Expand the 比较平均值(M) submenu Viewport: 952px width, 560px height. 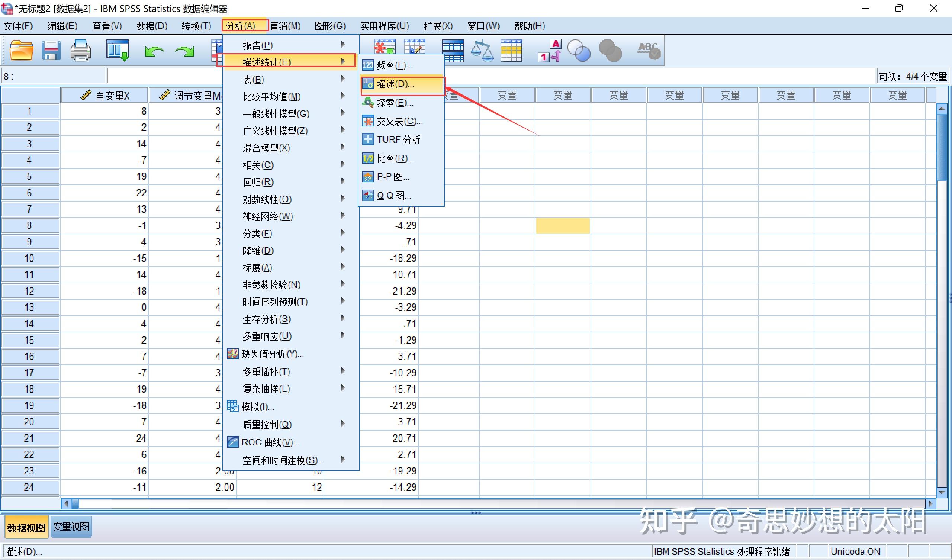(x=291, y=96)
